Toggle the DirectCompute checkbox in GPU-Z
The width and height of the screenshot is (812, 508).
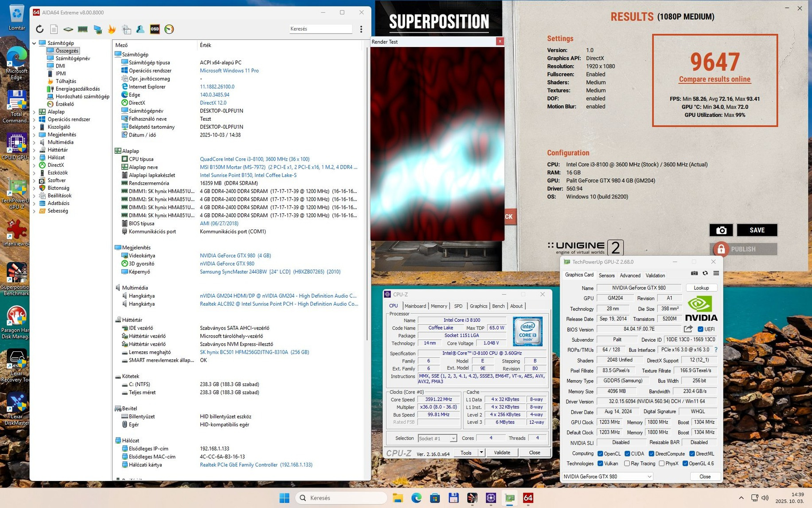point(651,453)
